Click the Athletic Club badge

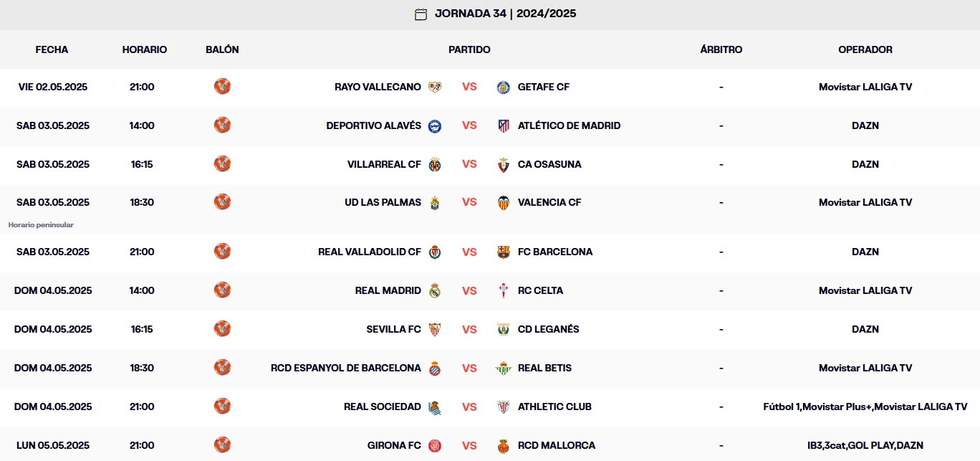point(504,407)
